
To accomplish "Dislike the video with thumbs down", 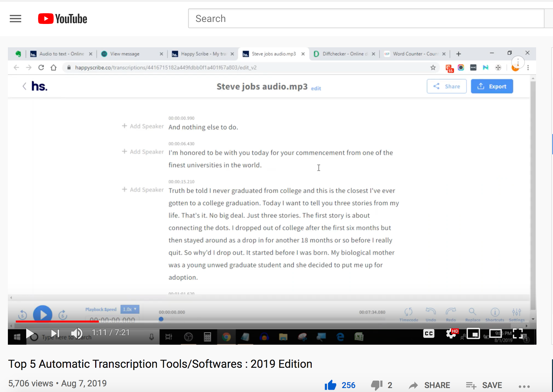I will click(377, 385).
